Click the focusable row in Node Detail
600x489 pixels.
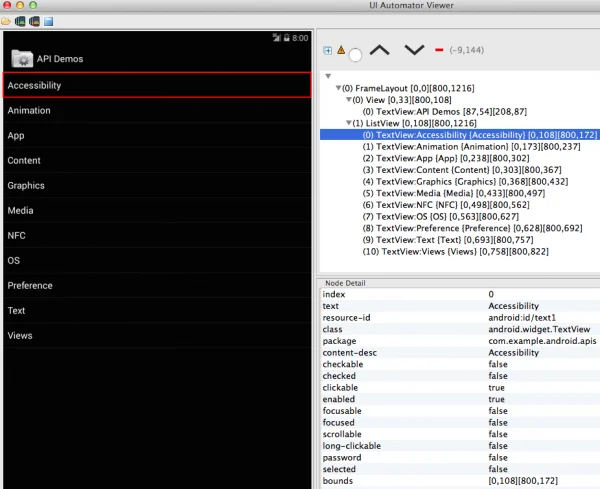coord(460,411)
